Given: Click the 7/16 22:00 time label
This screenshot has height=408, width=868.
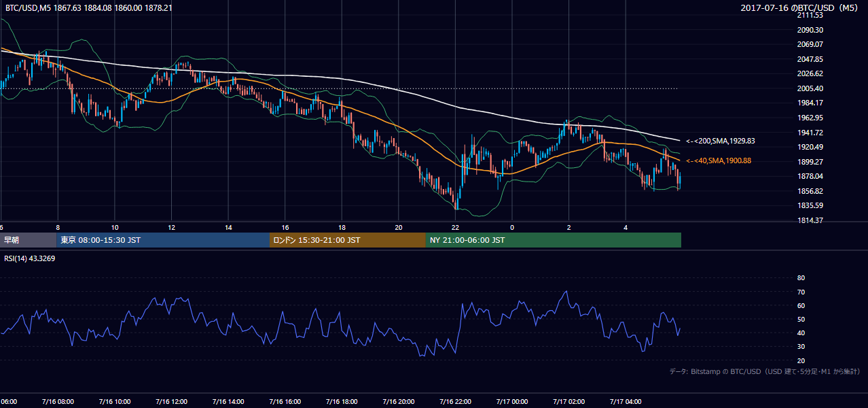Looking at the screenshot, I should click(455, 402).
